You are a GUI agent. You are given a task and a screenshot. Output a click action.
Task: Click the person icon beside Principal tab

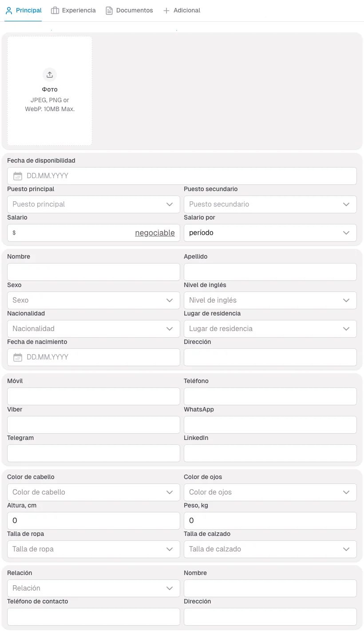[8, 10]
